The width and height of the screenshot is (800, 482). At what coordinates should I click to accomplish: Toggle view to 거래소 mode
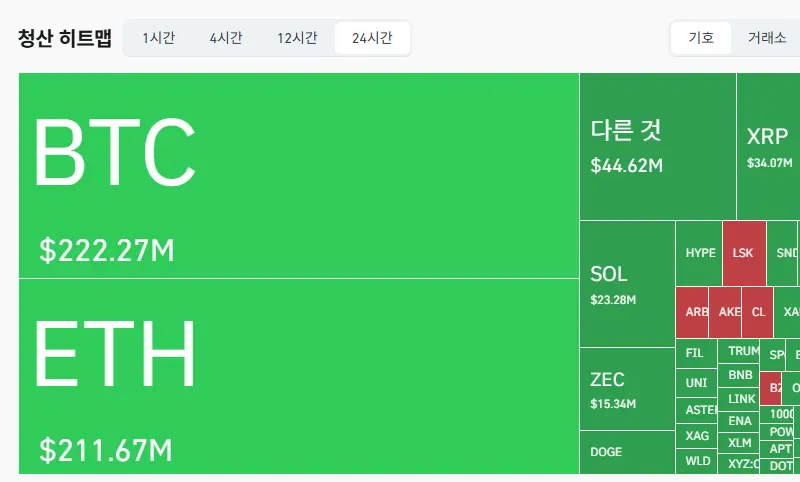(766, 38)
